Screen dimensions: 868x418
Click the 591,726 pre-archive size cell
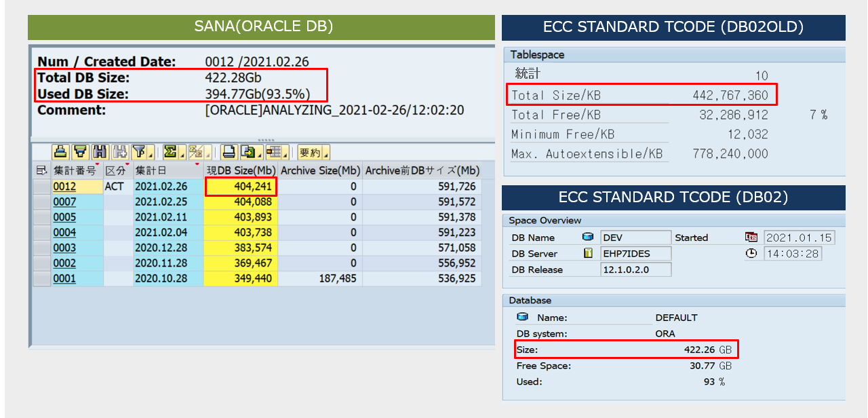pos(422,187)
